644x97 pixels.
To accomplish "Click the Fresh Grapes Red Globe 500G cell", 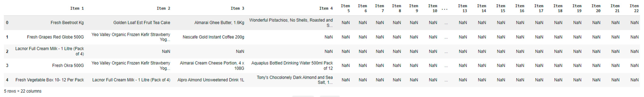I will pyautogui.click(x=55, y=37).
